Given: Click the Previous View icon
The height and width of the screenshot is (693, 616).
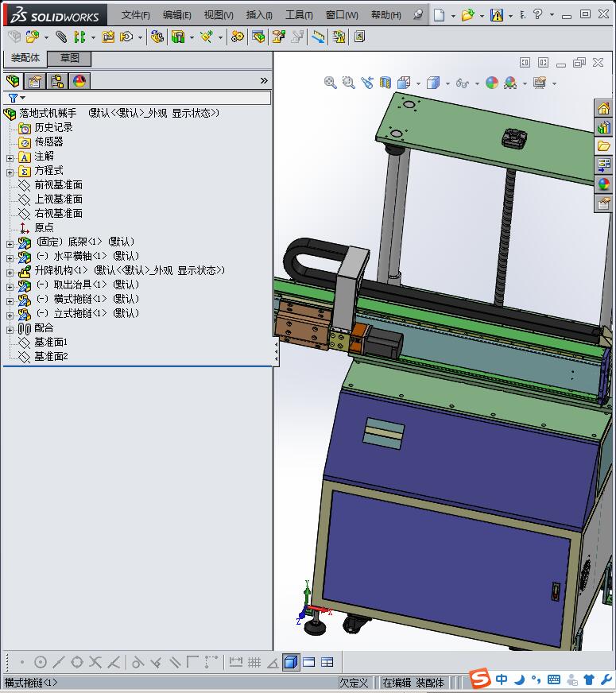Looking at the screenshot, I should coord(367,83).
